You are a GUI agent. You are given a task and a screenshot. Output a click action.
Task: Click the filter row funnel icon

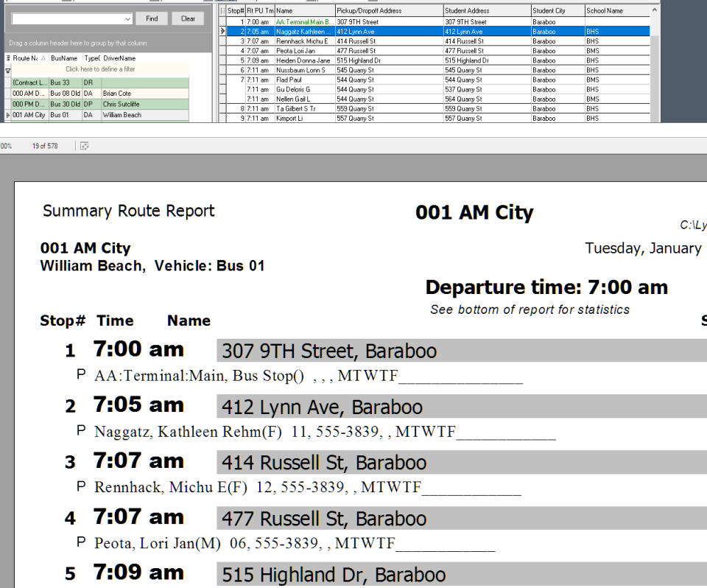[x=7, y=69]
